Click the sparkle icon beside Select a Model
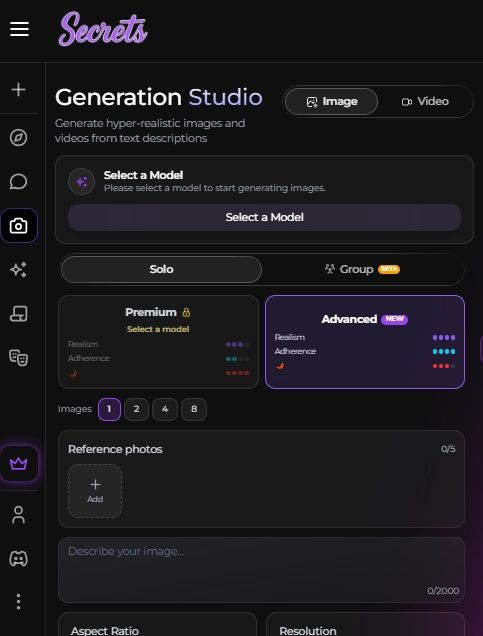 pos(82,181)
